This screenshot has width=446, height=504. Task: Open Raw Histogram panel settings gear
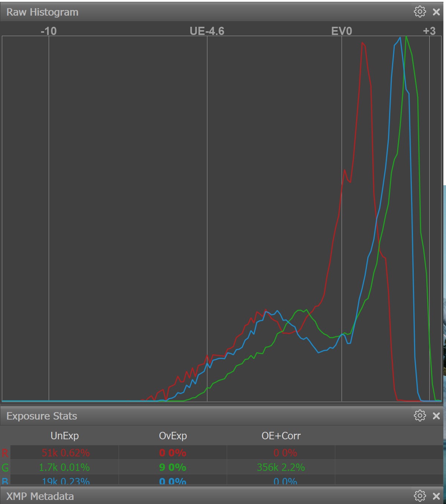(x=420, y=12)
